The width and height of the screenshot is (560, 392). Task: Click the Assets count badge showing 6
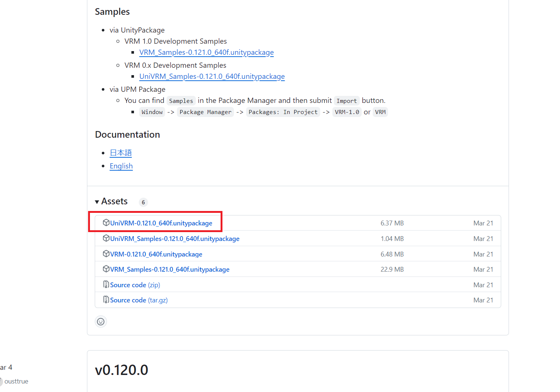[x=143, y=202]
